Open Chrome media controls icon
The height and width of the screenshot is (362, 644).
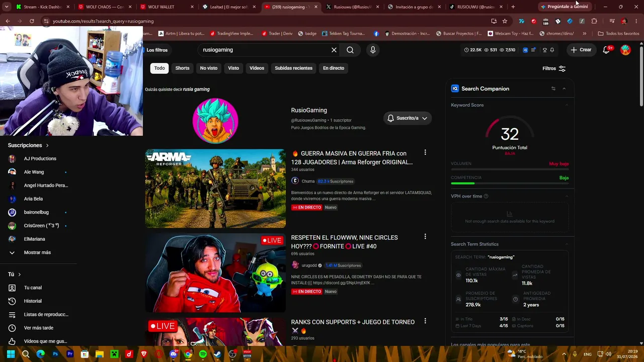pos(612,21)
